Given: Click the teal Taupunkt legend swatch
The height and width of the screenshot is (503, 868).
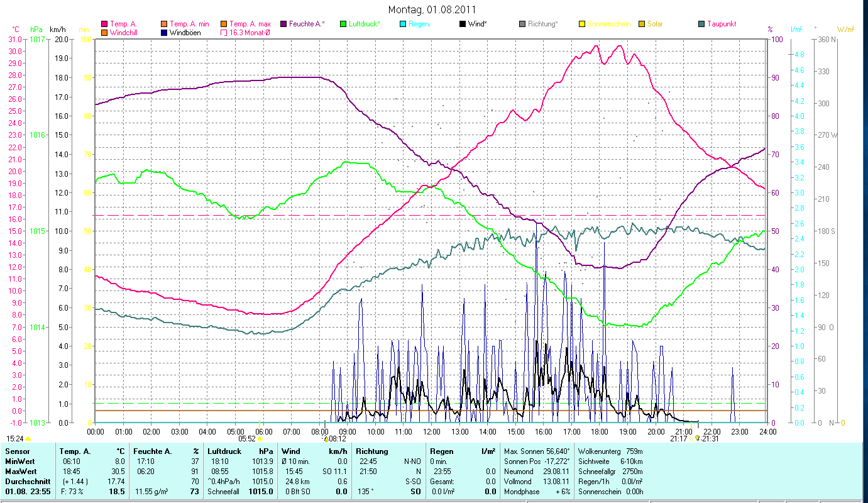Looking at the screenshot, I should point(701,25).
